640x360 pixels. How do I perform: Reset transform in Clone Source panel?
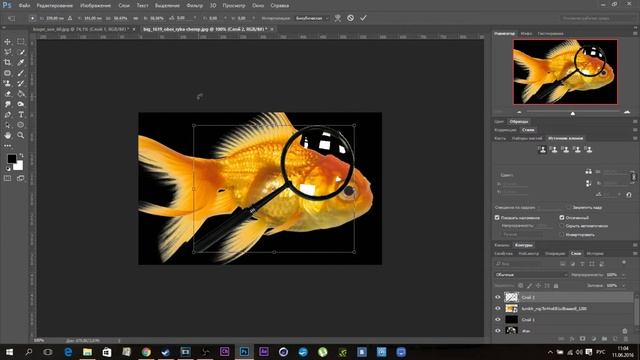629,194
